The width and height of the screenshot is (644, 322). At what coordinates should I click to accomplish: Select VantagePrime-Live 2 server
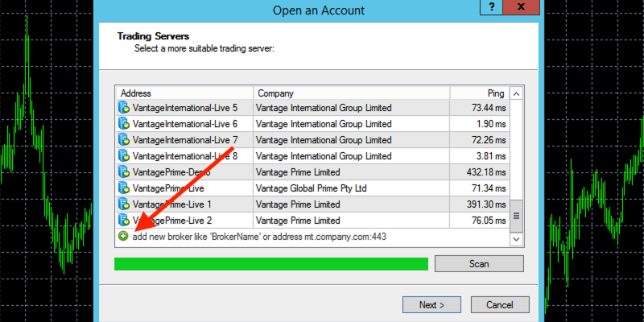(x=313, y=221)
